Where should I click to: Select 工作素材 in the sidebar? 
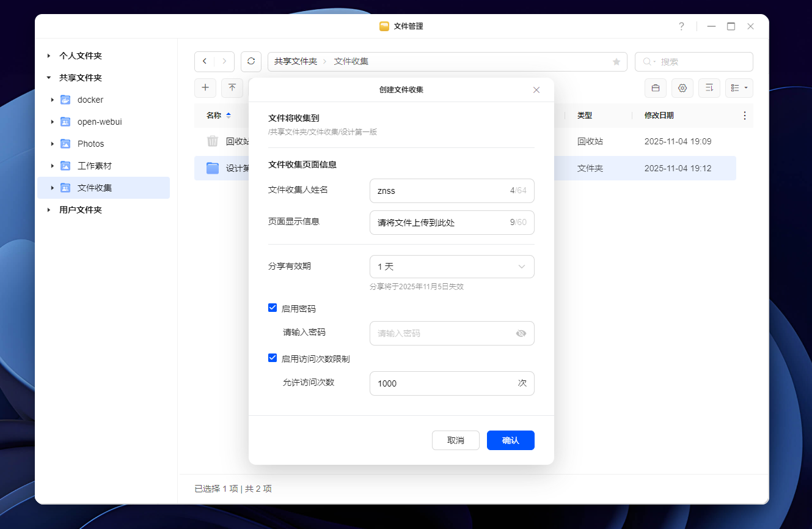pos(95,166)
